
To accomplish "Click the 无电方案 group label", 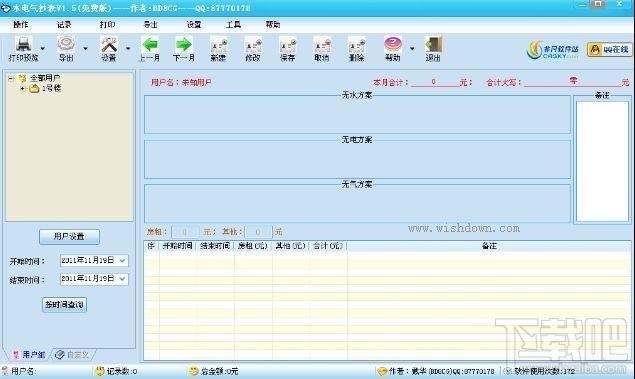I will 357,140.
